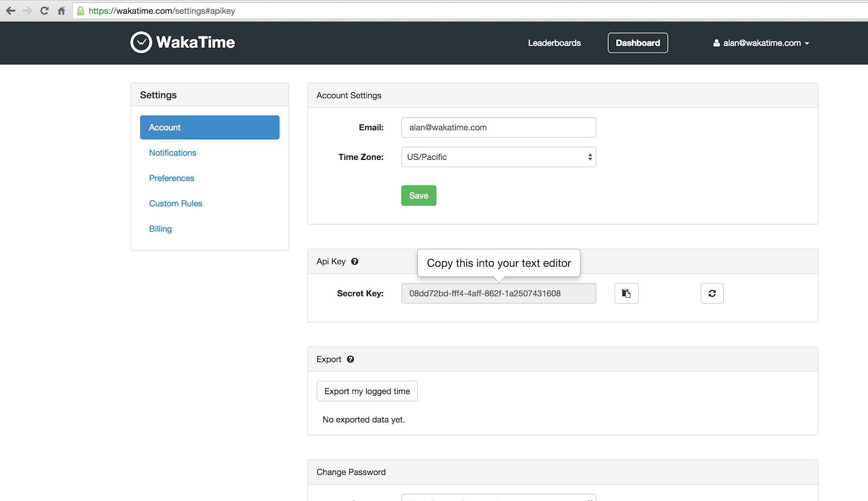Go to Custom Rules settings
Viewport: 868px width, 501px height.
pos(176,203)
